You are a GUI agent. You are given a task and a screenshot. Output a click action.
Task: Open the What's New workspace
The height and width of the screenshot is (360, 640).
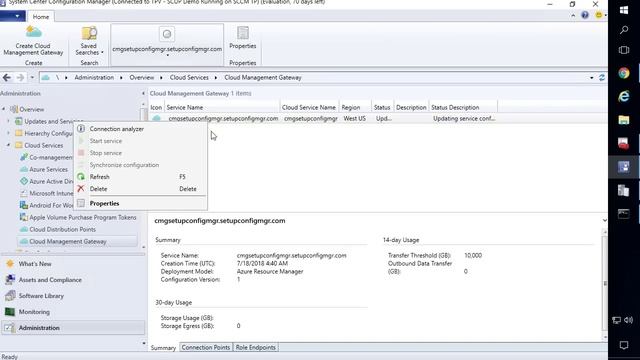coord(35,264)
